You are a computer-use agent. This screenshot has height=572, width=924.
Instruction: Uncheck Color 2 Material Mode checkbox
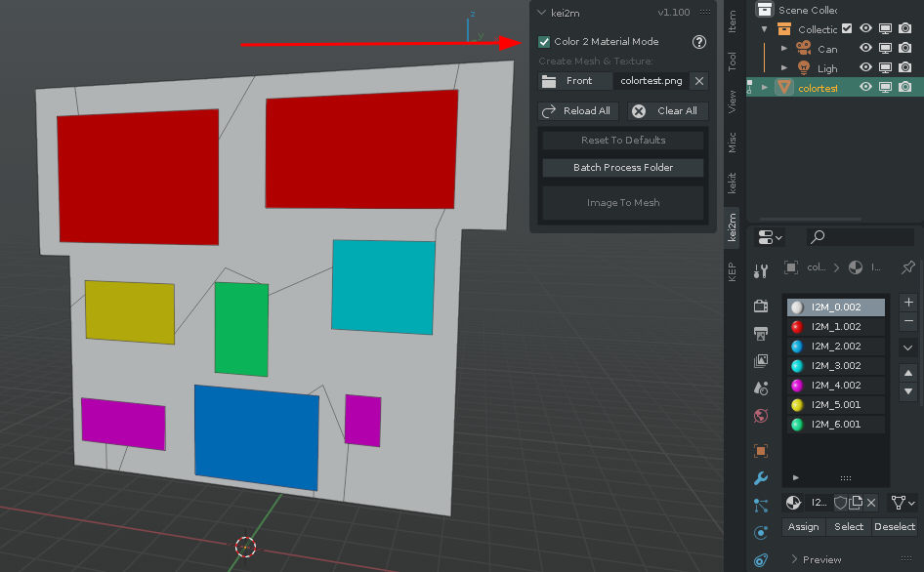(x=544, y=42)
